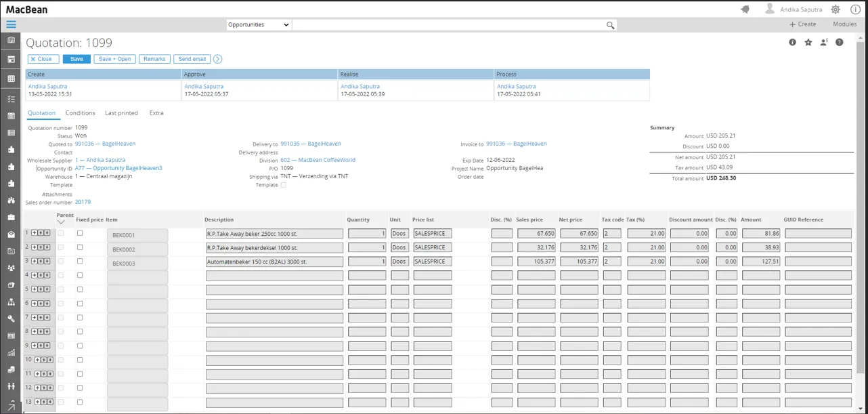Image resolution: width=868 pixels, height=414 pixels.
Task: Open the briefcase icon in left sidebar
Action: [11, 218]
